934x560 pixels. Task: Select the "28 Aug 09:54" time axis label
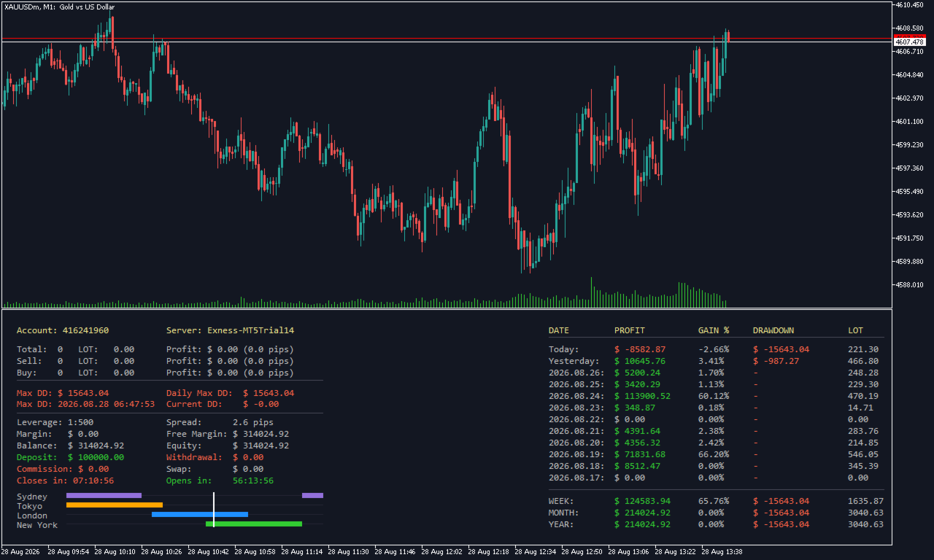pyautogui.click(x=68, y=552)
